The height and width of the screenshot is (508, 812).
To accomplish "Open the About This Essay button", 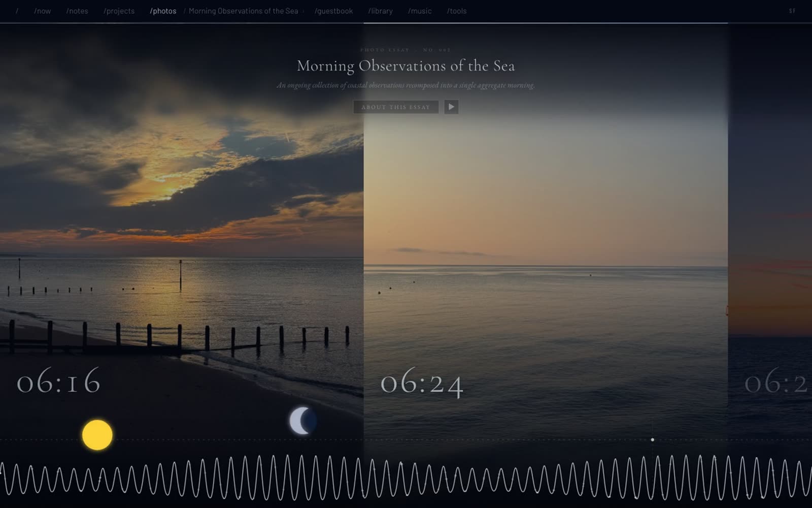I will coord(396,107).
